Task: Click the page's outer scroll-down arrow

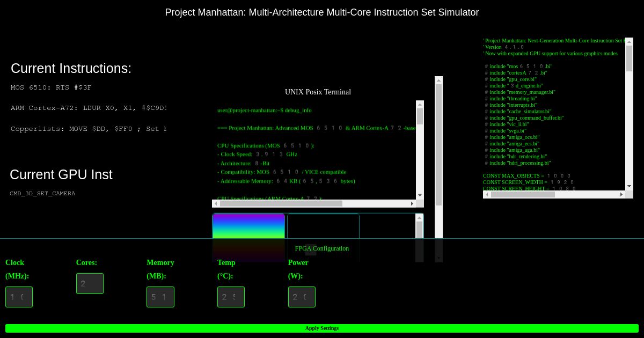Action: (438, 258)
